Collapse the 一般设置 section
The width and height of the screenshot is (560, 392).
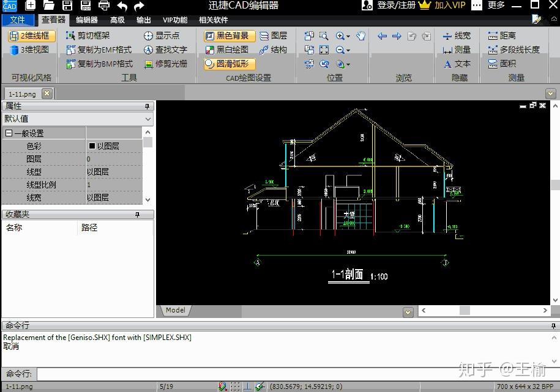[9, 133]
